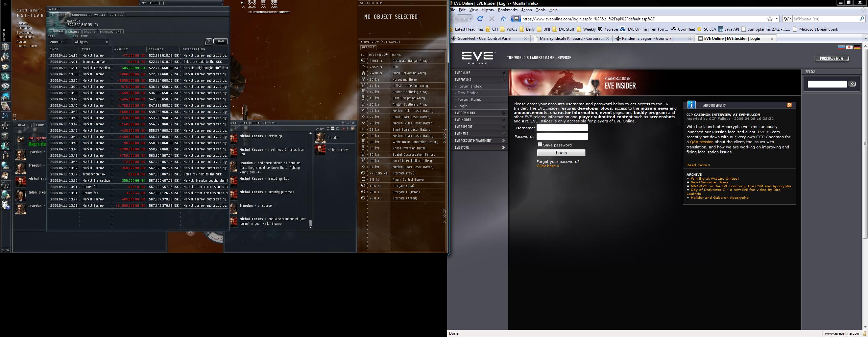Screen dimensions: 868x337
Task: Open the Firefox History menu
Action: tap(488, 10)
